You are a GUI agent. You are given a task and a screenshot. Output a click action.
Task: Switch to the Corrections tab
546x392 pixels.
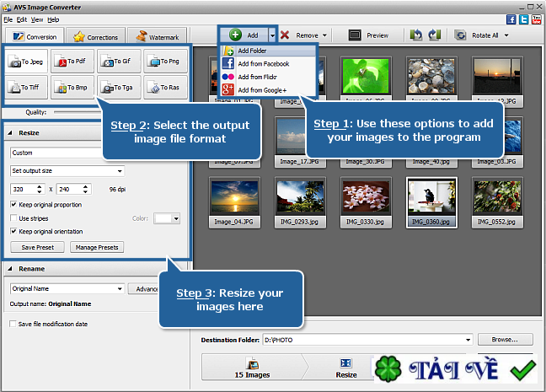tap(96, 36)
